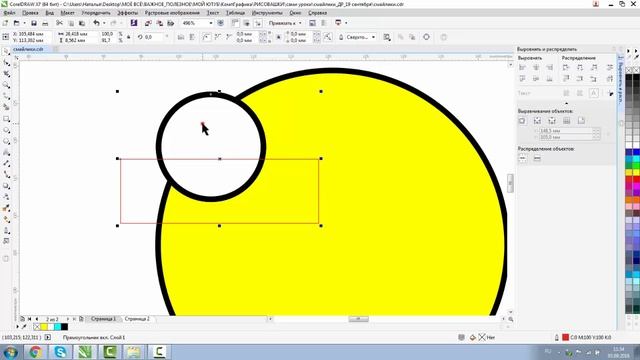Open the Растровые изображения menu
This screenshot has height=360, width=640.
(x=172, y=13)
